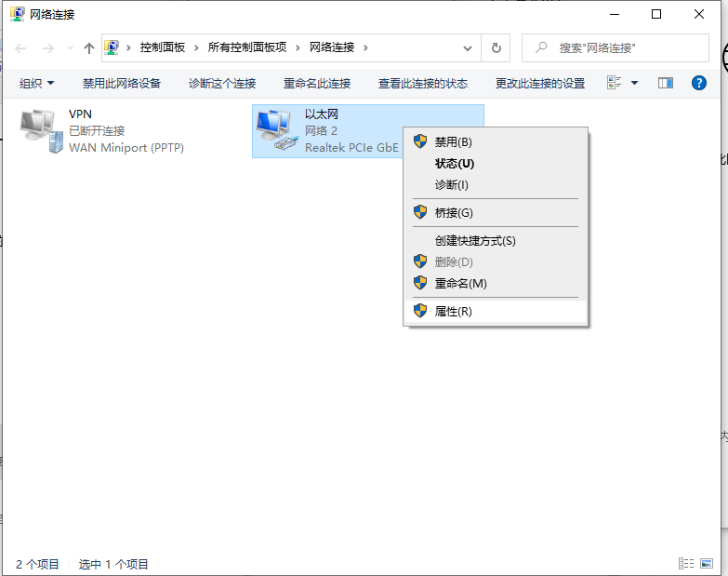
Task: Select the 以太网 adapter icon
Action: click(277, 130)
